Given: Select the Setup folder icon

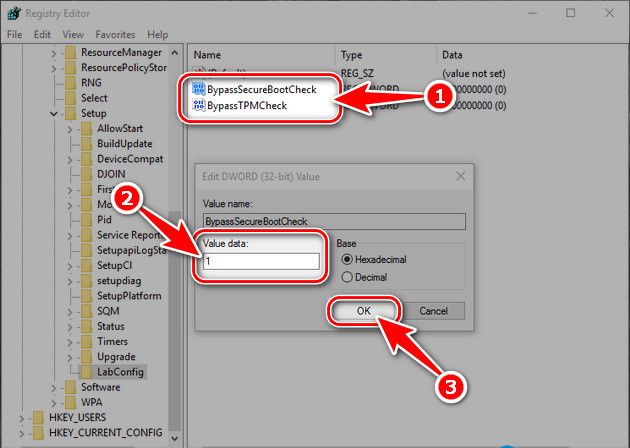Looking at the screenshot, I should [71, 113].
